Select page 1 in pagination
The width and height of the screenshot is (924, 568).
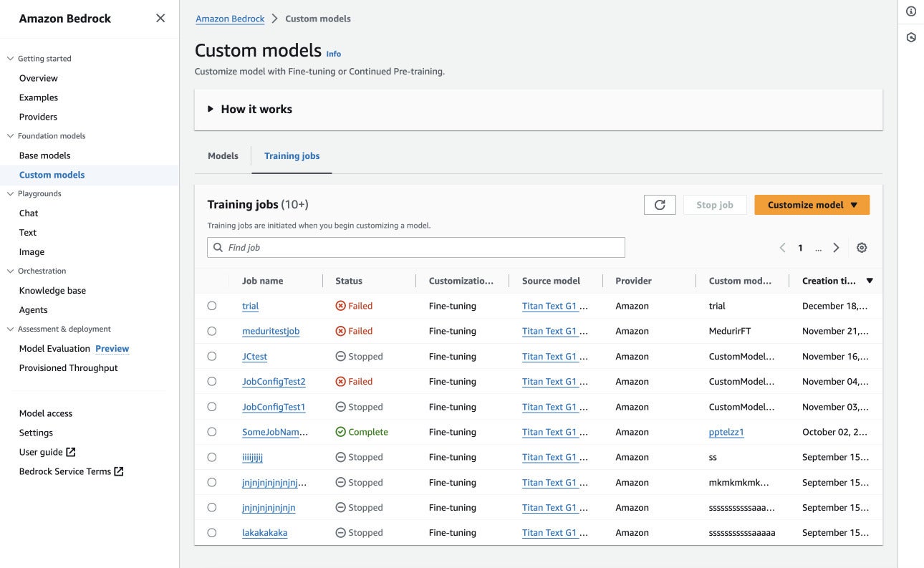800,249
